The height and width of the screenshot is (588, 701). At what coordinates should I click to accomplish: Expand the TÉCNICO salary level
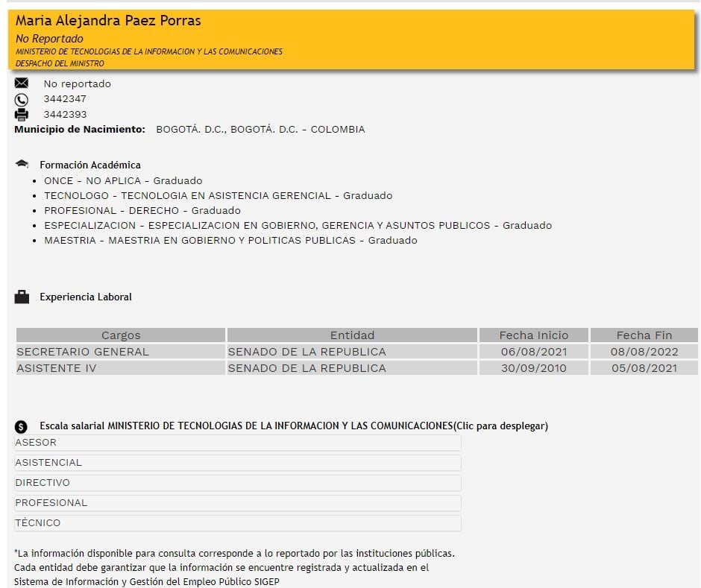[x=238, y=523]
